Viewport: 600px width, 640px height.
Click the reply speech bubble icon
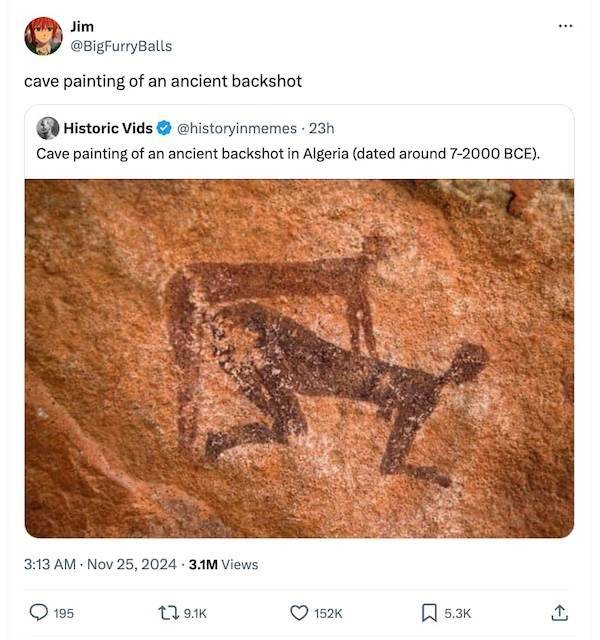pyautogui.click(x=40, y=612)
